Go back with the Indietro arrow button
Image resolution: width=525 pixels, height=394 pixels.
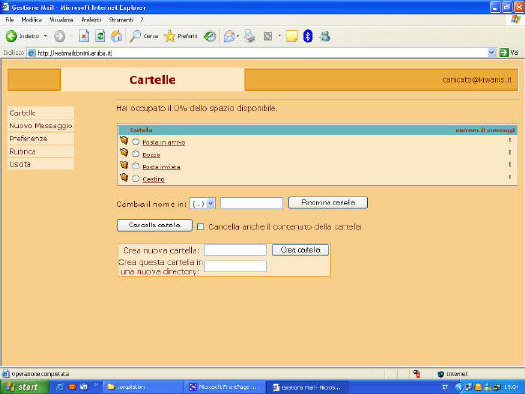tap(11, 36)
